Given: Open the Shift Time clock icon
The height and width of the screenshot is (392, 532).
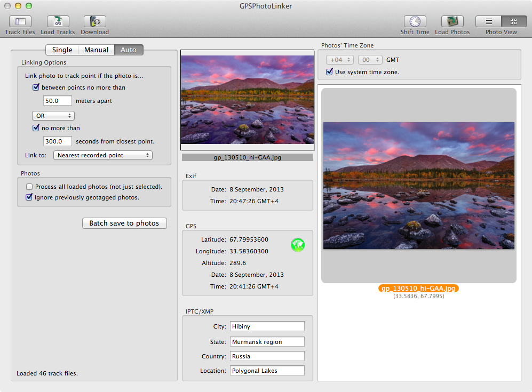Looking at the screenshot, I should coord(415,21).
